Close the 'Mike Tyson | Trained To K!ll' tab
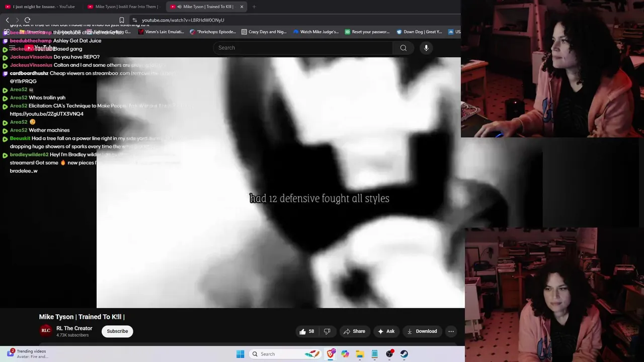The height and width of the screenshot is (362, 644). click(x=242, y=7)
